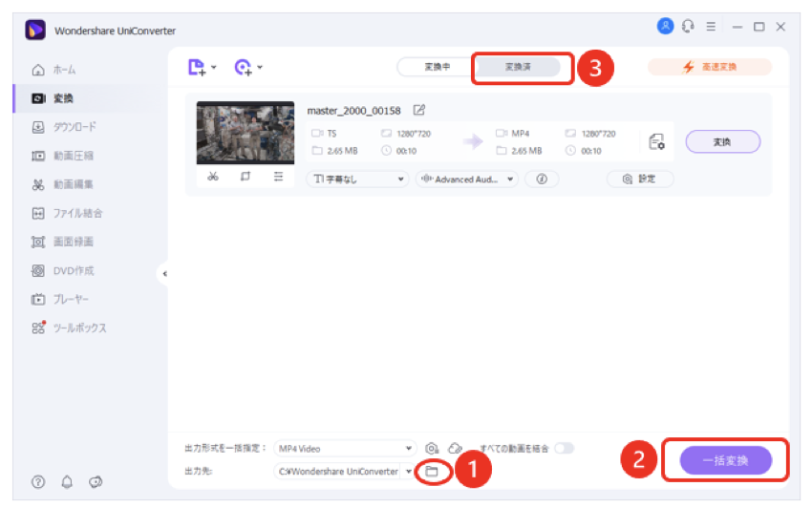This screenshot has height=508, width=812.
Task: Switch to the 変換中 tab
Action: click(438, 67)
